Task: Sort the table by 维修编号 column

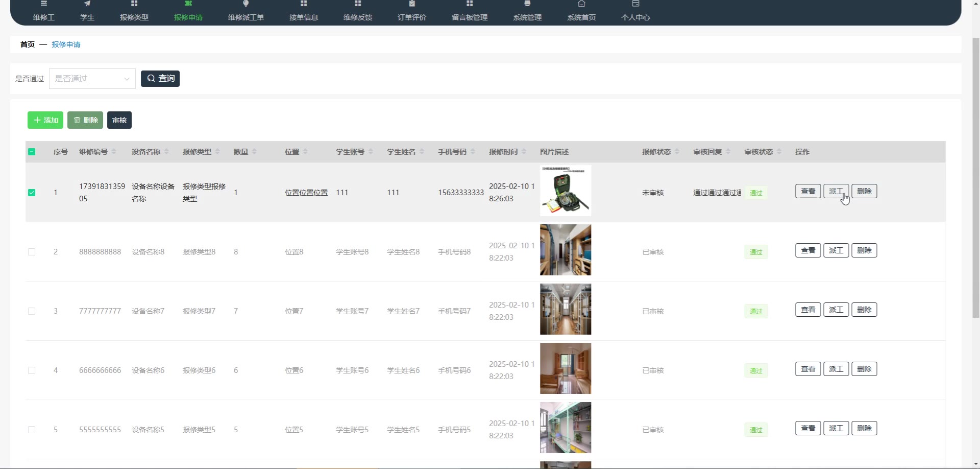Action: [x=114, y=152]
